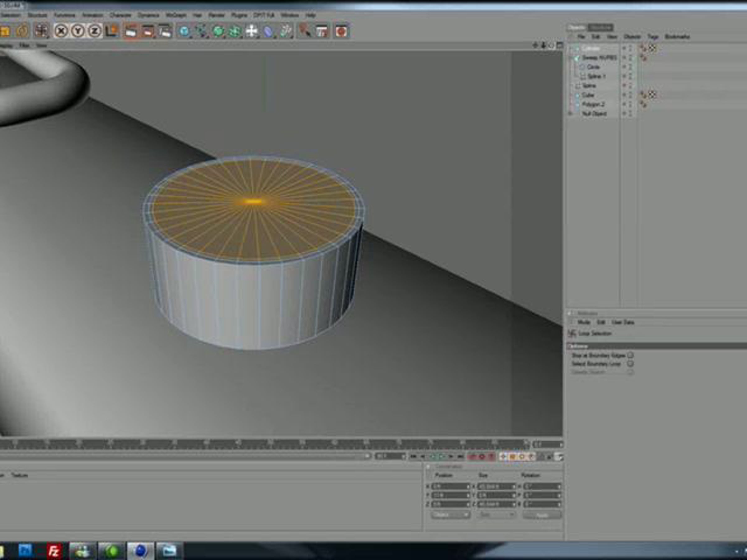Add a cube primitive from toolbar

tap(185, 31)
